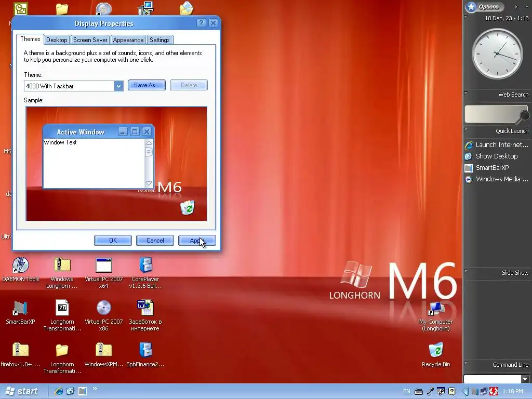Select Virtual PC 2007 x86 disc icon
Screen dimensions: 532x399
[103, 315]
